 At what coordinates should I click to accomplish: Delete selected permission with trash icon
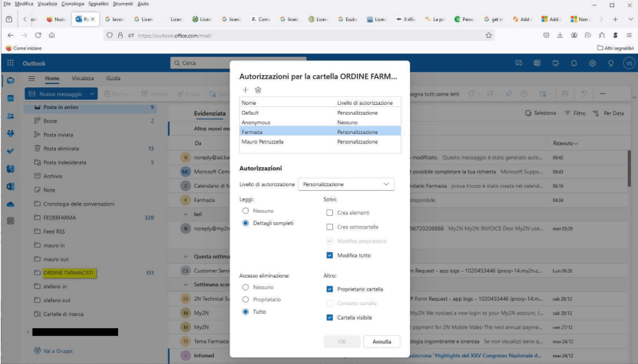[258, 90]
